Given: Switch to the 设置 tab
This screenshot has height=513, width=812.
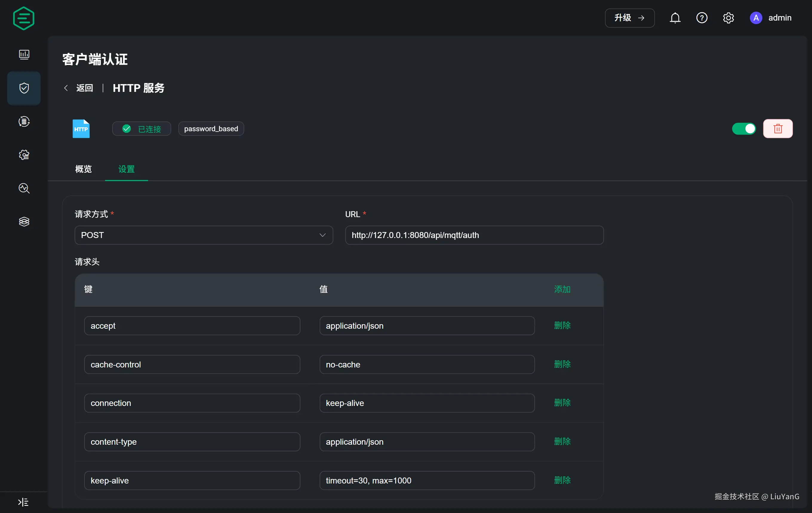Looking at the screenshot, I should coord(127,169).
